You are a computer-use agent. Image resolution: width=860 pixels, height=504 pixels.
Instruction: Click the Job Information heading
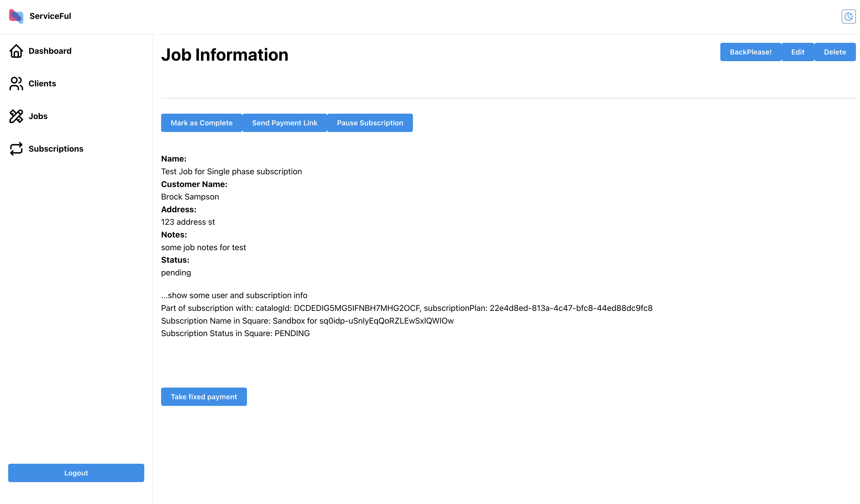coord(225,55)
